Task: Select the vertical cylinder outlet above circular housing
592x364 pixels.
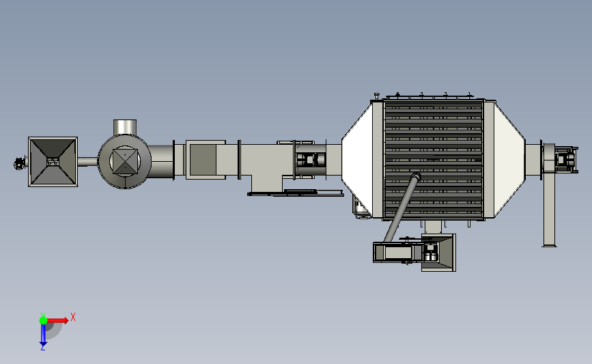Action: pyautogui.click(x=125, y=127)
